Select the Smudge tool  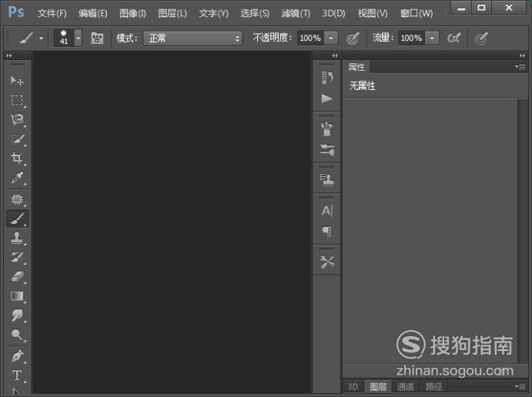(17, 315)
